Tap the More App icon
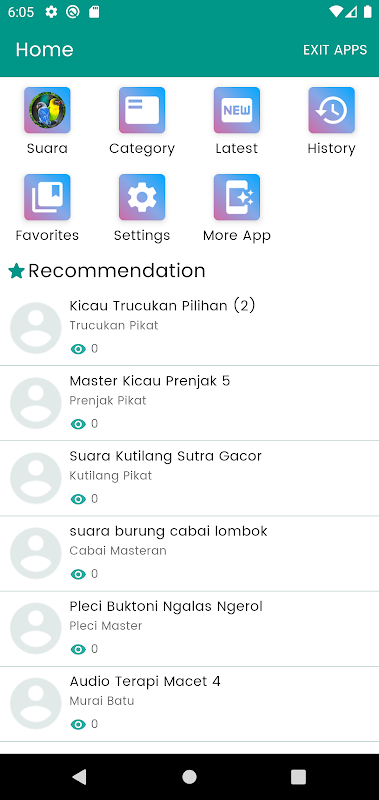The height and width of the screenshot is (800, 379). [237, 197]
